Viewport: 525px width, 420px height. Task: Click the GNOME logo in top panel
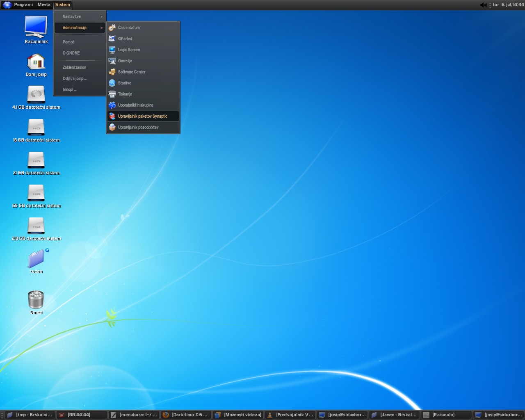click(7, 5)
